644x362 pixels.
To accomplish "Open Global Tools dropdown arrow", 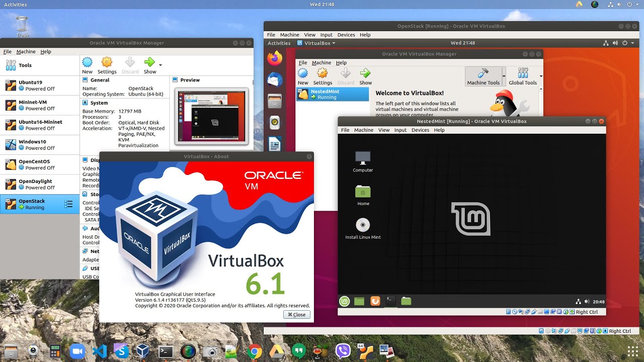I will (x=541, y=76).
